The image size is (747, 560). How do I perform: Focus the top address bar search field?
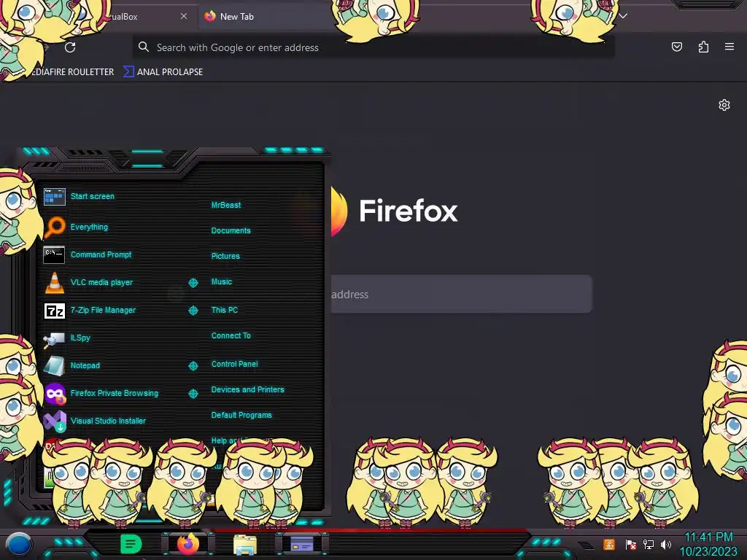point(373,47)
